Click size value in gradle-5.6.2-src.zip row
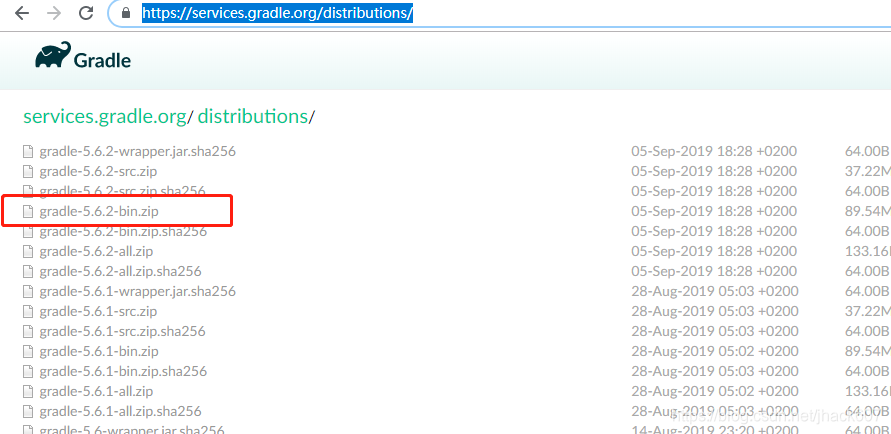This screenshot has height=434, width=891. 868,172
